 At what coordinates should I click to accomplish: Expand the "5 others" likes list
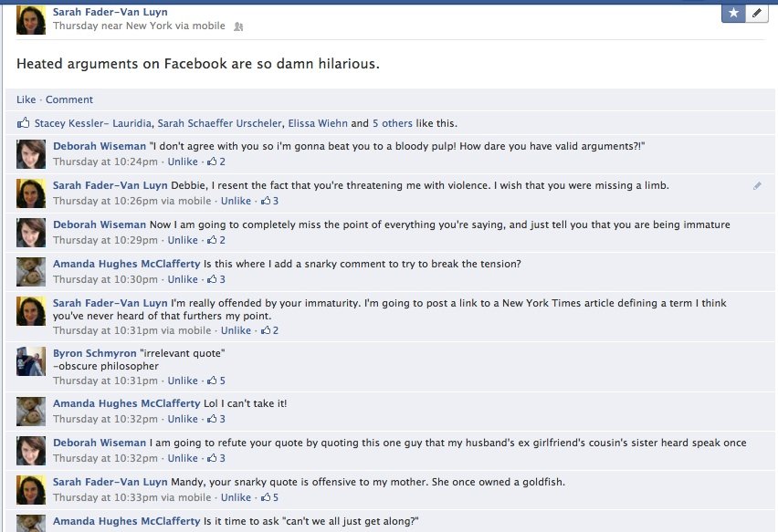point(393,123)
